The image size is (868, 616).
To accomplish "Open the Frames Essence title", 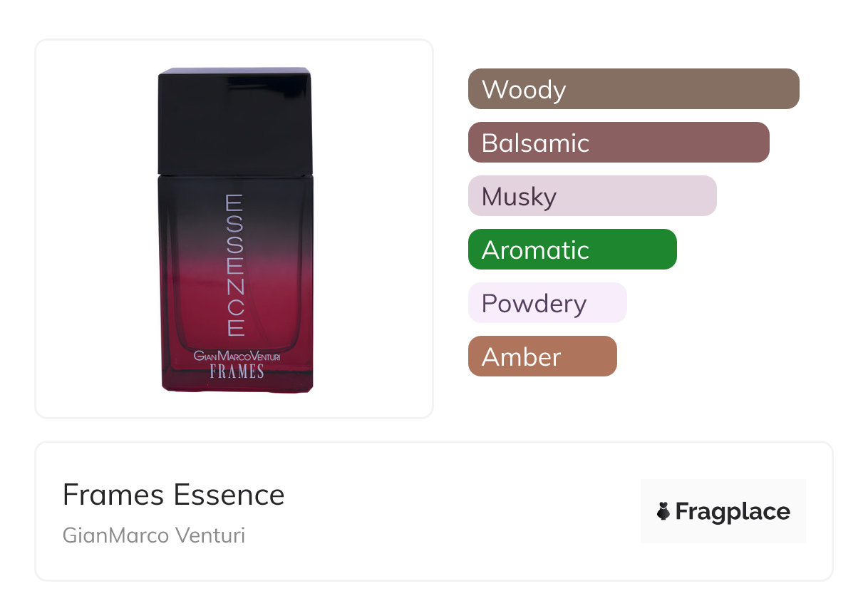I will pyautogui.click(x=173, y=495).
